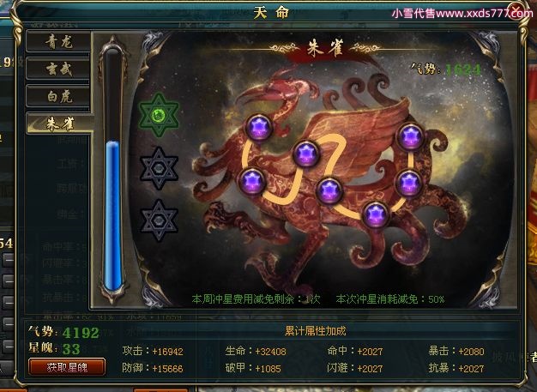The height and width of the screenshot is (392, 537).
Task: Select the bottom gray hexagram star
Action: point(159,220)
